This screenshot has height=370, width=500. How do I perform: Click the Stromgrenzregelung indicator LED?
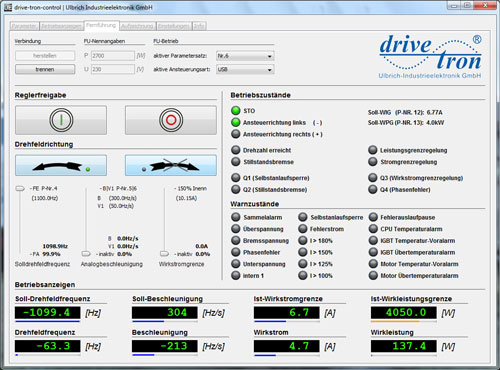pos(373,162)
